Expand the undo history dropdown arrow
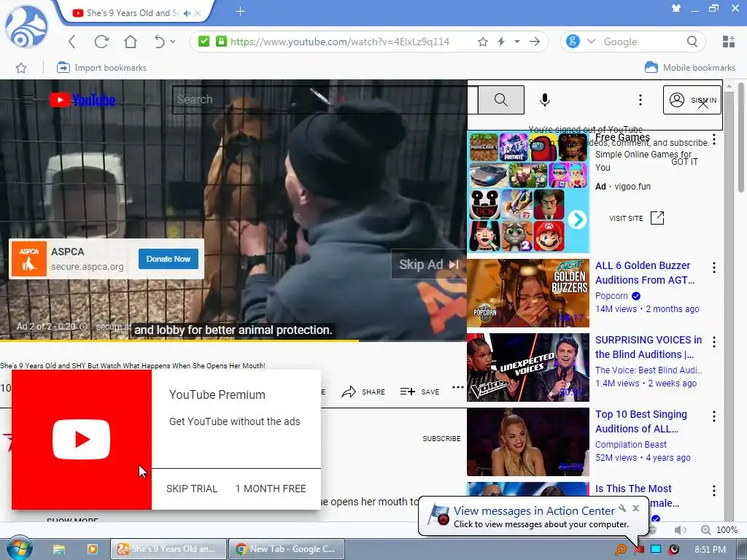 click(172, 42)
